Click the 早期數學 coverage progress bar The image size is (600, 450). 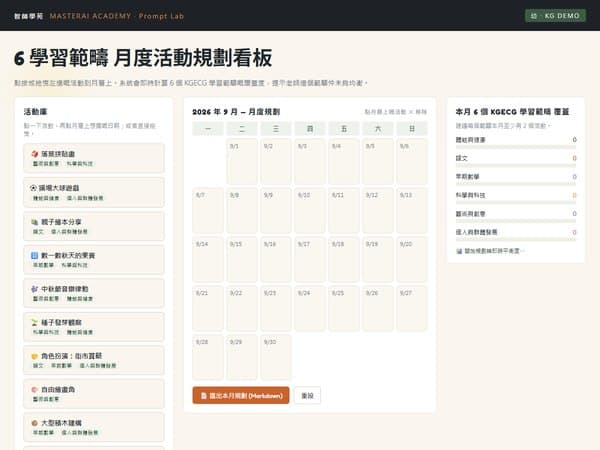click(x=516, y=184)
